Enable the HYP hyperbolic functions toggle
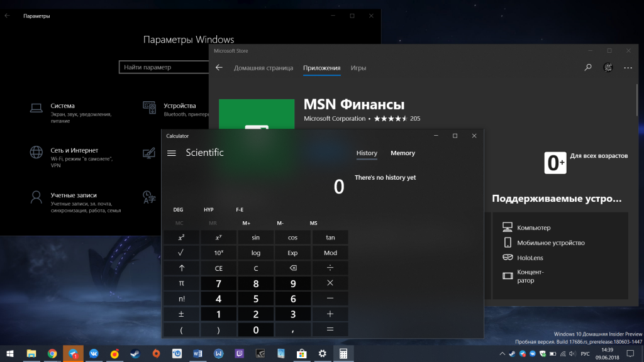 click(209, 209)
